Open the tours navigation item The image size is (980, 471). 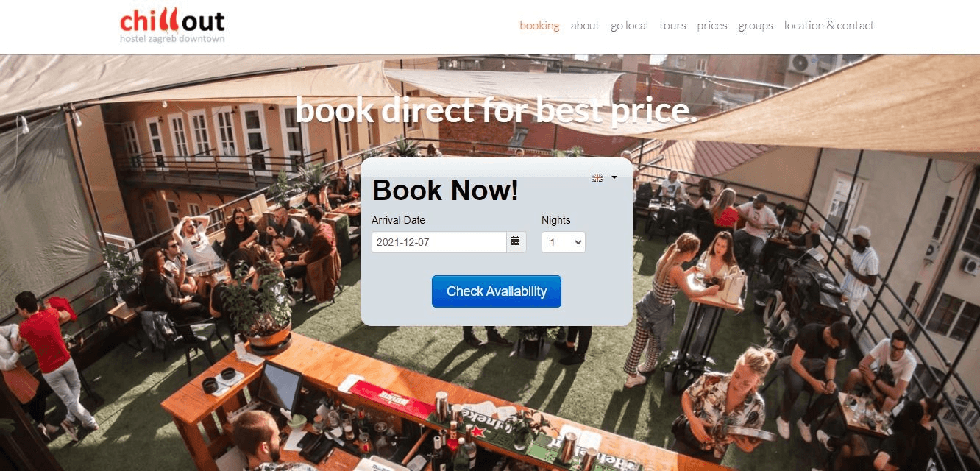[x=672, y=26]
